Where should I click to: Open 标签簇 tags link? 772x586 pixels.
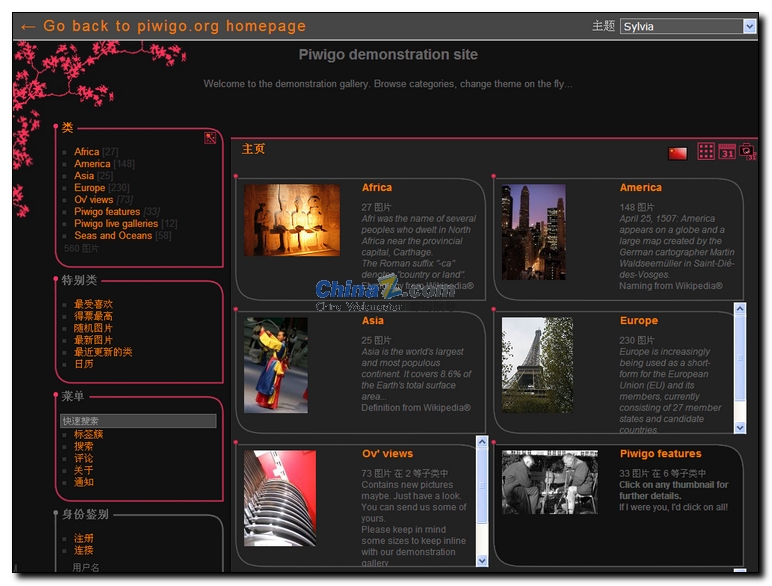click(x=89, y=434)
